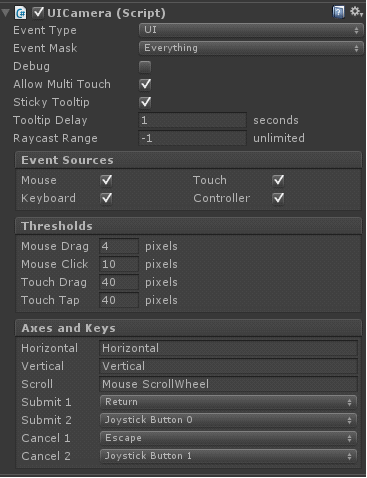
Task: Click the Scroll axis text field
Action: (x=228, y=384)
